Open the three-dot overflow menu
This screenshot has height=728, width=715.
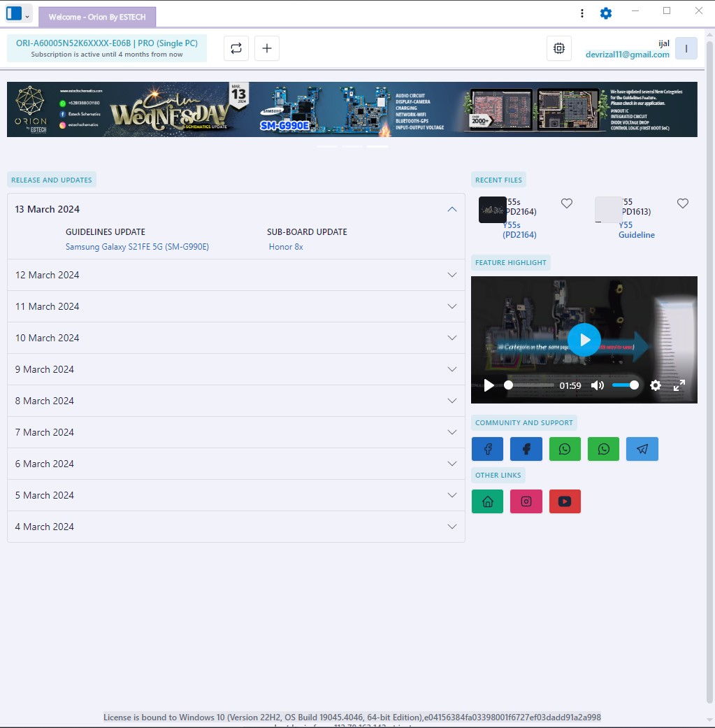(582, 13)
